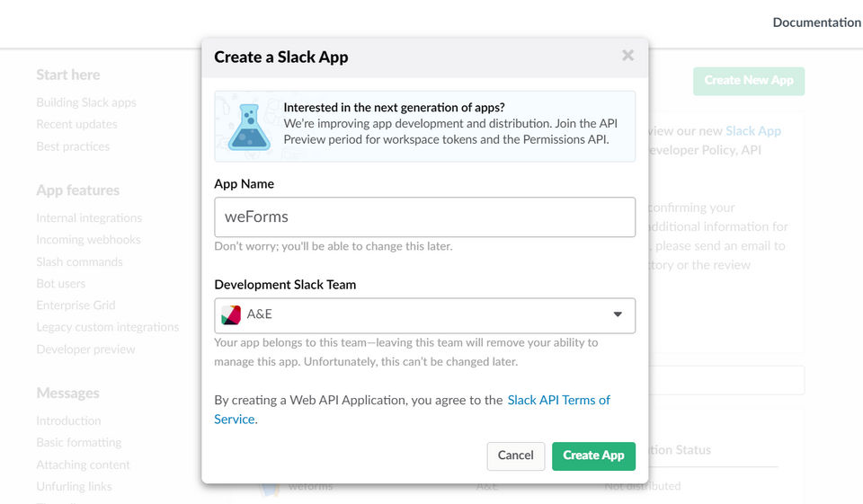This screenshot has height=504, width=863.
Task: Open Legacy custom integrations in sidebar
Action: (x=107, y=327)
